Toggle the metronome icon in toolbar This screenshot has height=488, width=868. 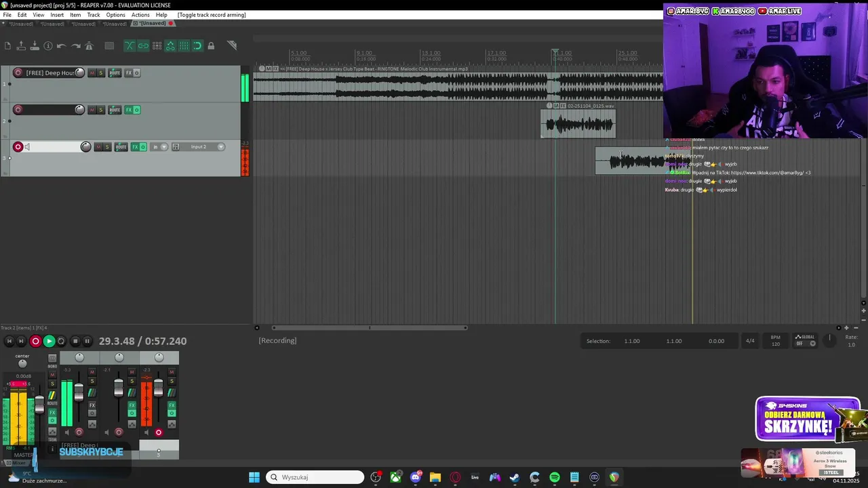pos(89,46)
